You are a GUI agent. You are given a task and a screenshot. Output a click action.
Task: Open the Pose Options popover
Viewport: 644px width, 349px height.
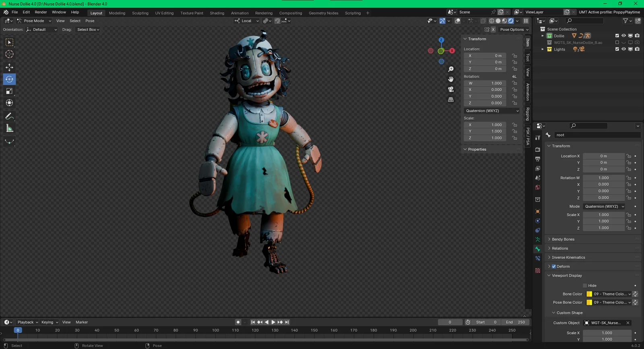tap(514, 29)
